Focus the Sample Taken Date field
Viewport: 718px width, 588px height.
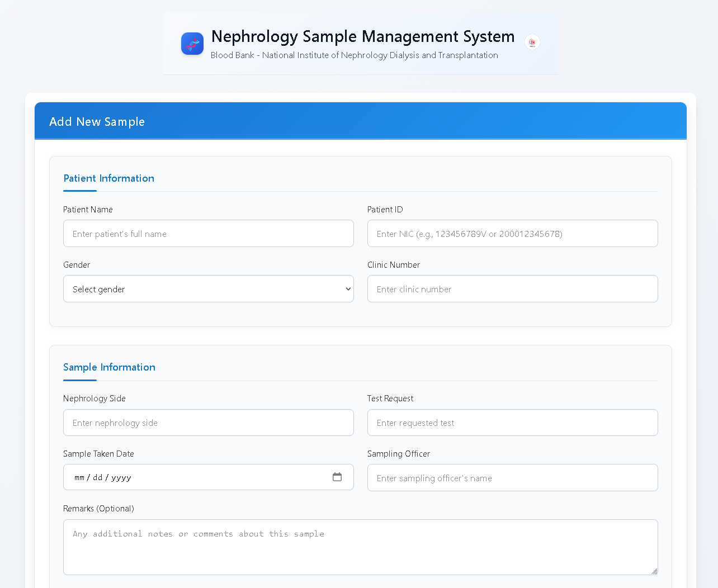point(209,477)
